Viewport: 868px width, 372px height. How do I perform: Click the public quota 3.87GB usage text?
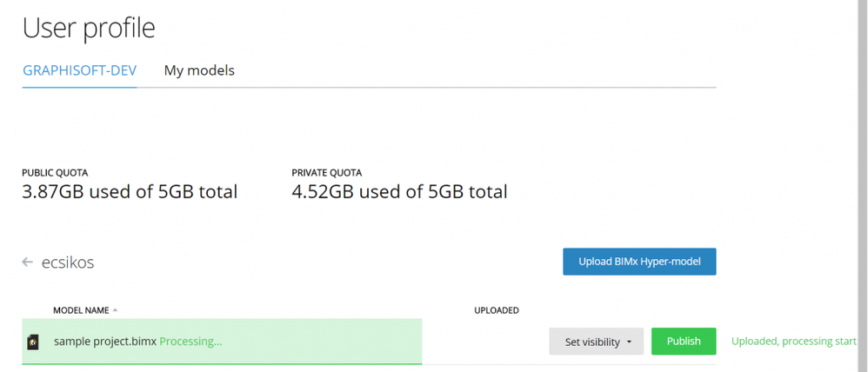pyautogui.click(x=130, y=191)
